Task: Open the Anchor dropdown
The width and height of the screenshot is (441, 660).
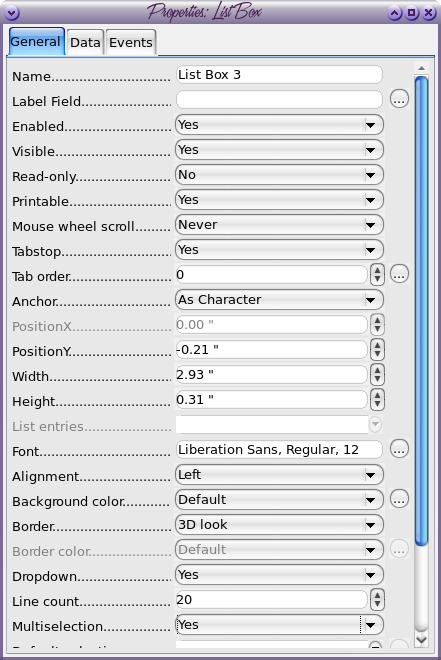Action: click(279, 300)
